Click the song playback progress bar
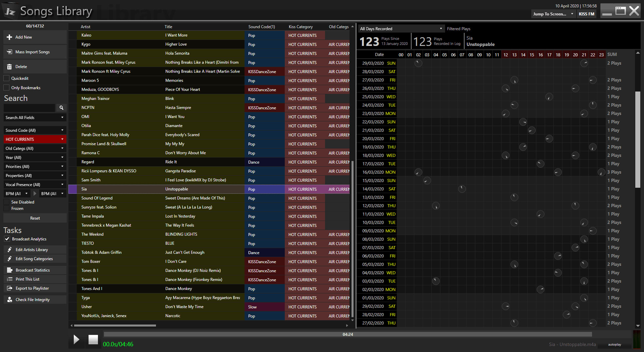644x352 pixels. click(347, 335)
